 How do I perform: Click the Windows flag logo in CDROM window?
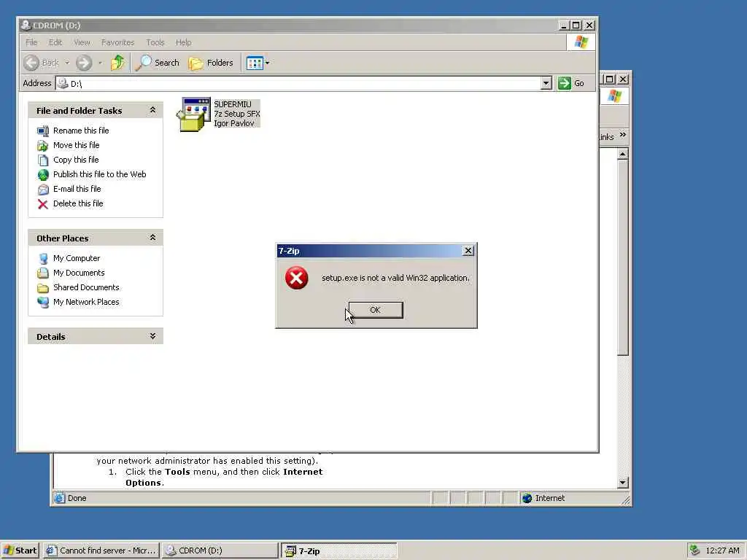pos(581,42)
